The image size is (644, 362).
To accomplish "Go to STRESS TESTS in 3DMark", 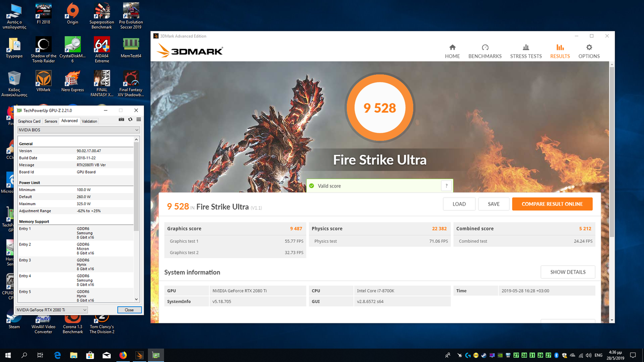I will (x=526, y=51).
